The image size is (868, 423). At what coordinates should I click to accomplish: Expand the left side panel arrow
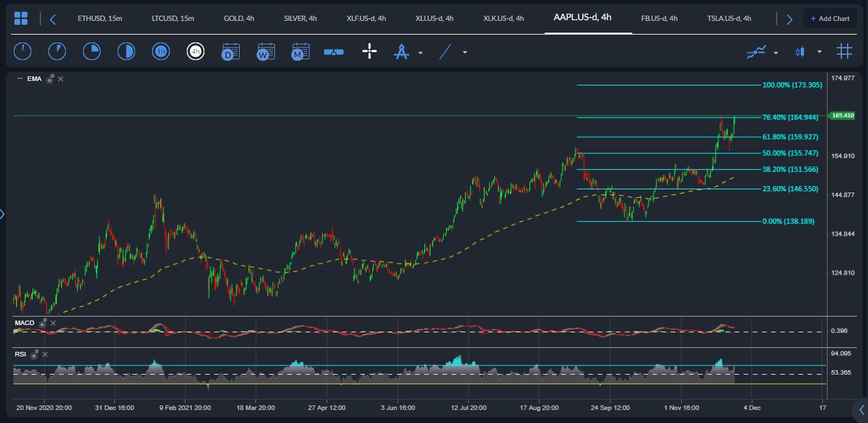(x=3, y=213)
